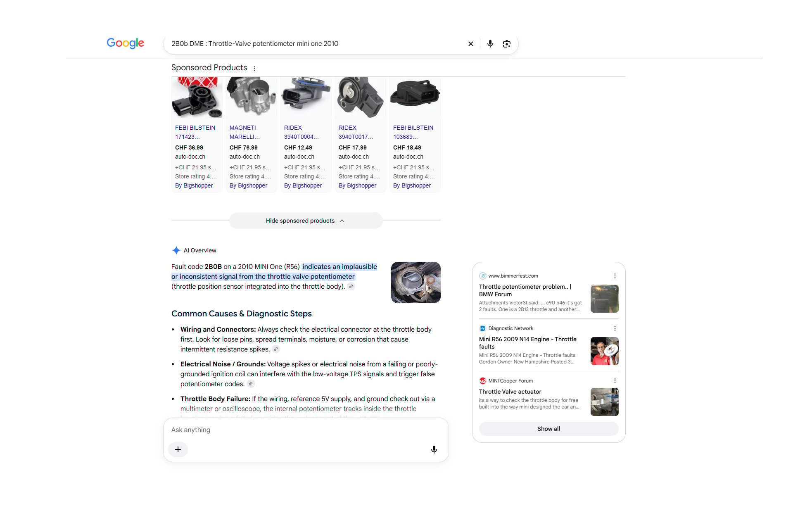
Task: Open more options for MINI Cooper Forum result
Action: (615, 381)
